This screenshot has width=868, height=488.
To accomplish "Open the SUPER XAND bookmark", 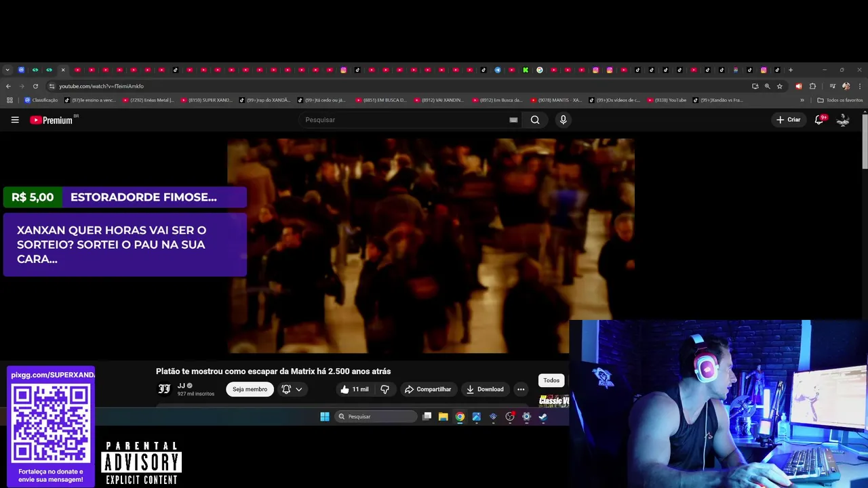I will click(x=206, y=100).
